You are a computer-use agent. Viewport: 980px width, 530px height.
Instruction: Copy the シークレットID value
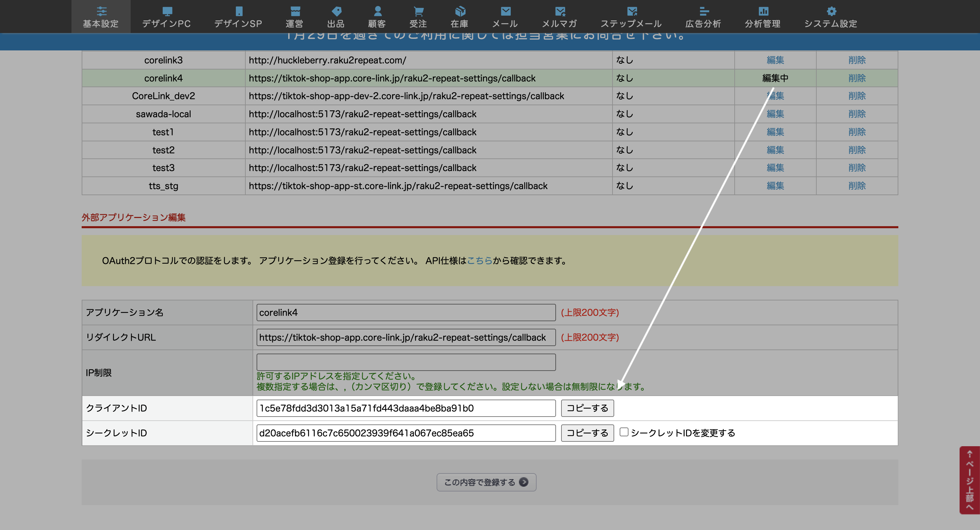pyautogui.click(x=587, y=433)
